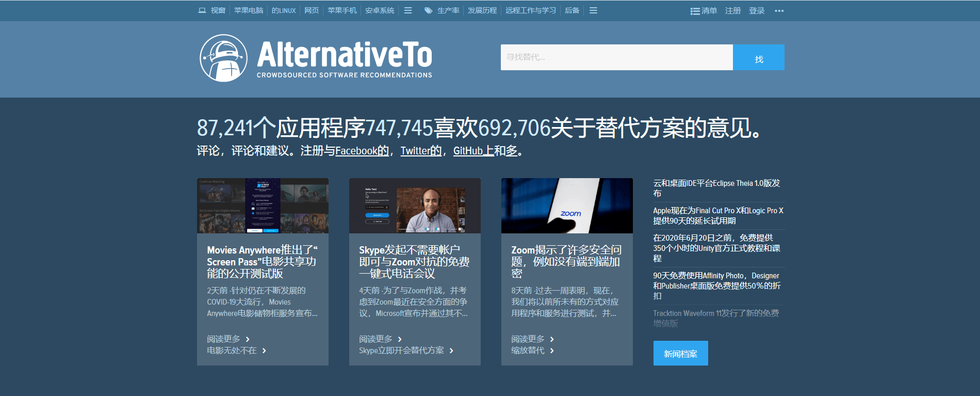The height and width of the screenshot is (396, 980).
Task: Open the 远程工作与学习 category
Action: 531,10
